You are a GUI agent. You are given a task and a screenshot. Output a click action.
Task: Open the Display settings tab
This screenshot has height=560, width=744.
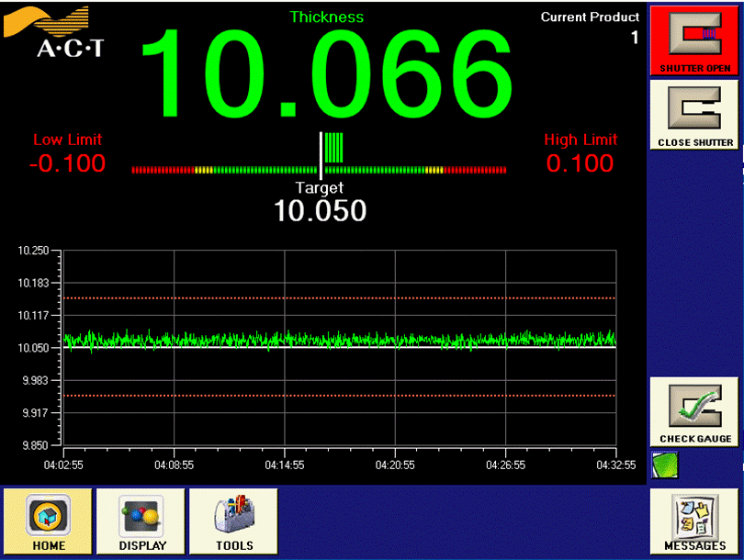click(x=141, y=521)
